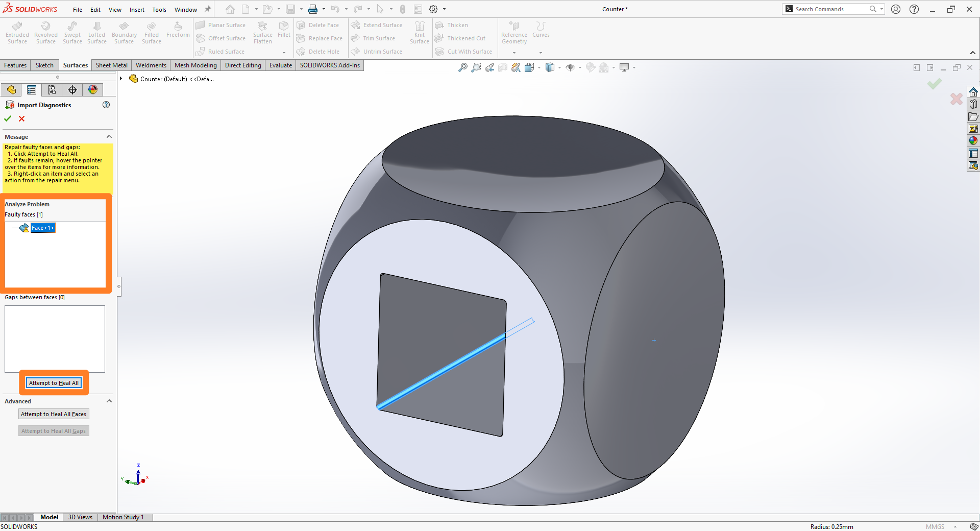The image size is (980, 531).
Task: Switch to the Sheet Metal tab
Action: click(111, 65)
